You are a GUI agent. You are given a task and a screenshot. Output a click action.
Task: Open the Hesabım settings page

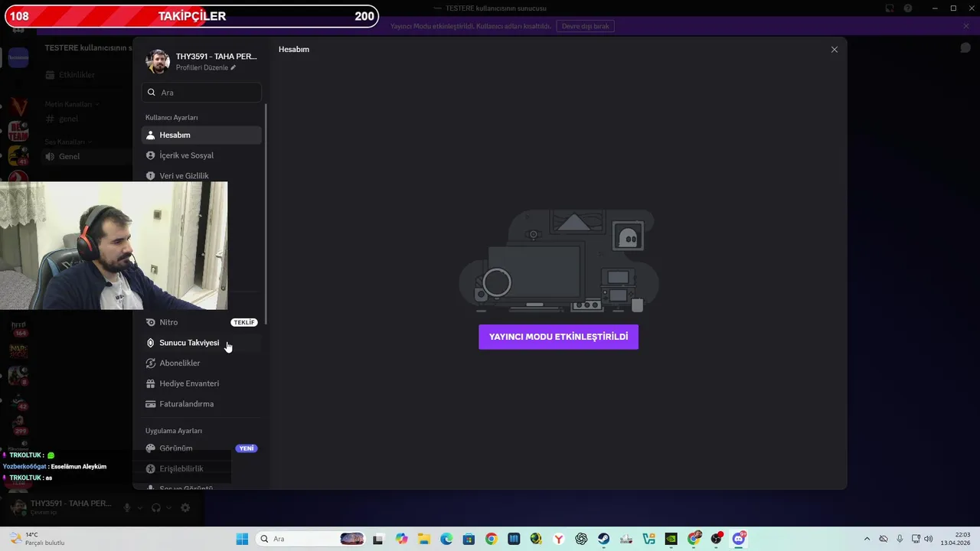pos(201,135)
